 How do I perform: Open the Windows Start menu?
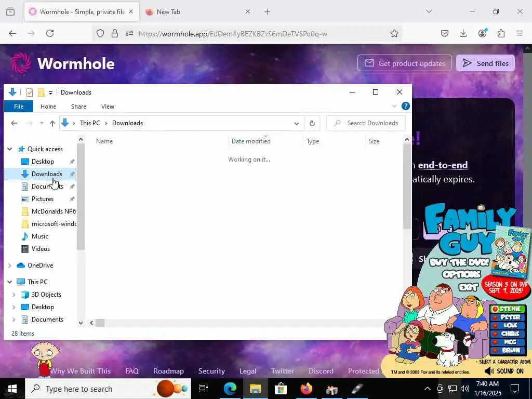[12, 389]
